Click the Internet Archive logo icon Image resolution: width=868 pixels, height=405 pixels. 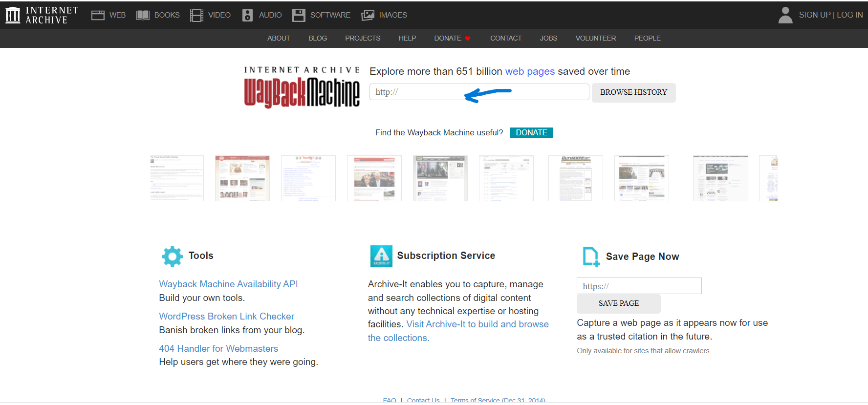pyautogui.click(x=13, y=15)
